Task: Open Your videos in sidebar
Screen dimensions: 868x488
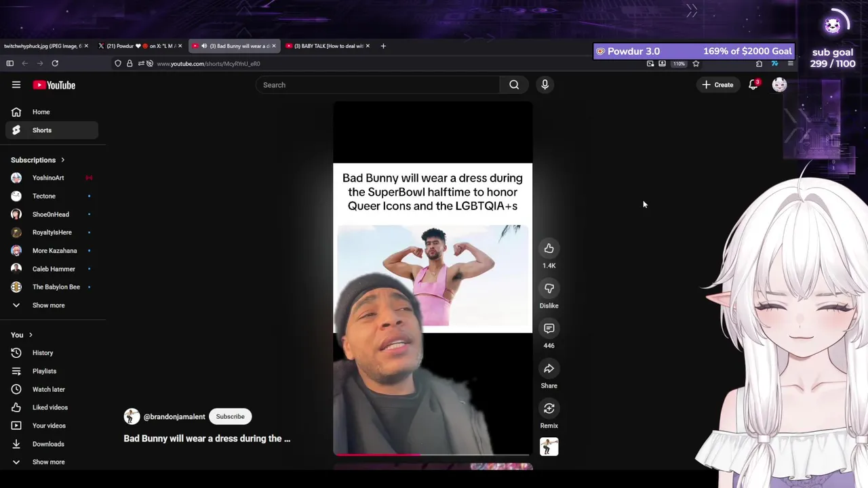Action: click(x=52, y=426)
